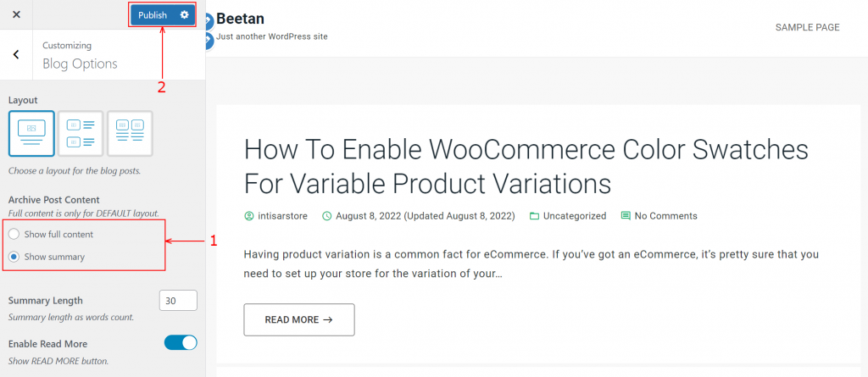Disable the Enable Read More toggle
Screen dimensions: 868x377
click(181, 342)
